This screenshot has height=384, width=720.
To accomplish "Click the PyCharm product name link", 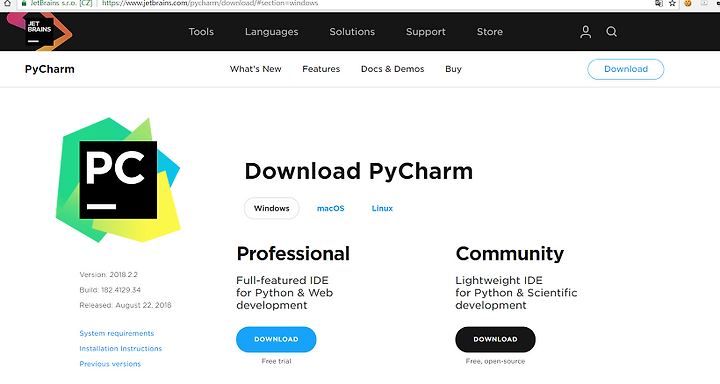I will [x=50, y=69].
